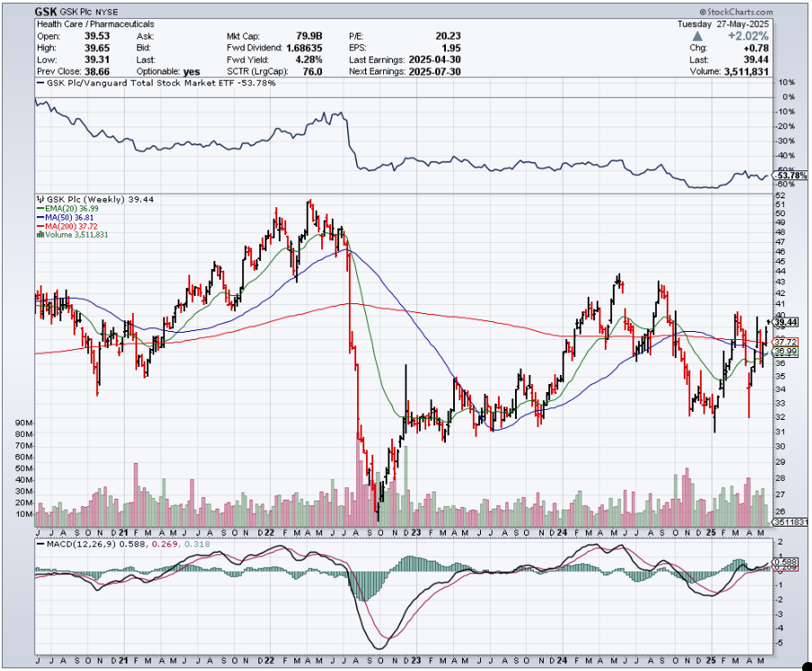Click the green 36.99 tag on price axis
The height and width of the screenshot is (671, 812).
click(x=786, y=352)
